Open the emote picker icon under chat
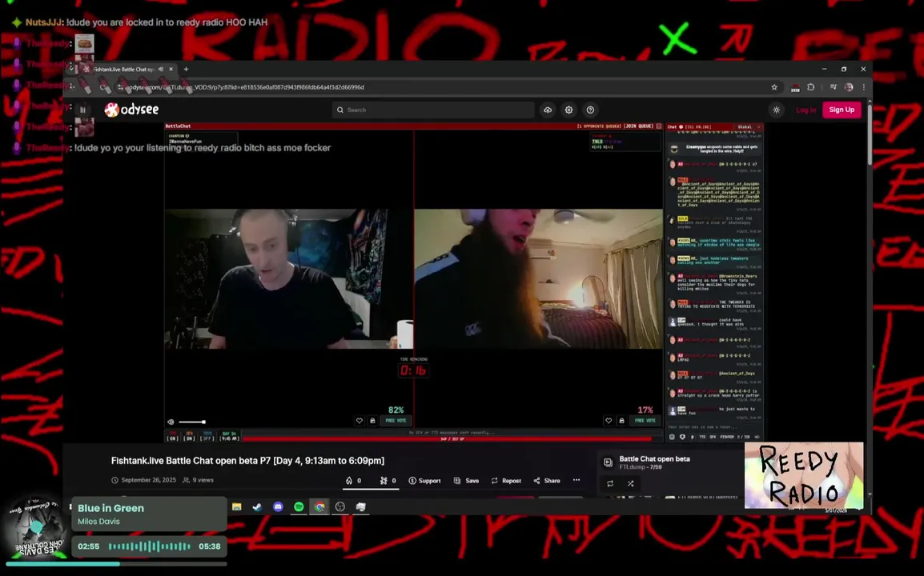 tap(672, 437)
